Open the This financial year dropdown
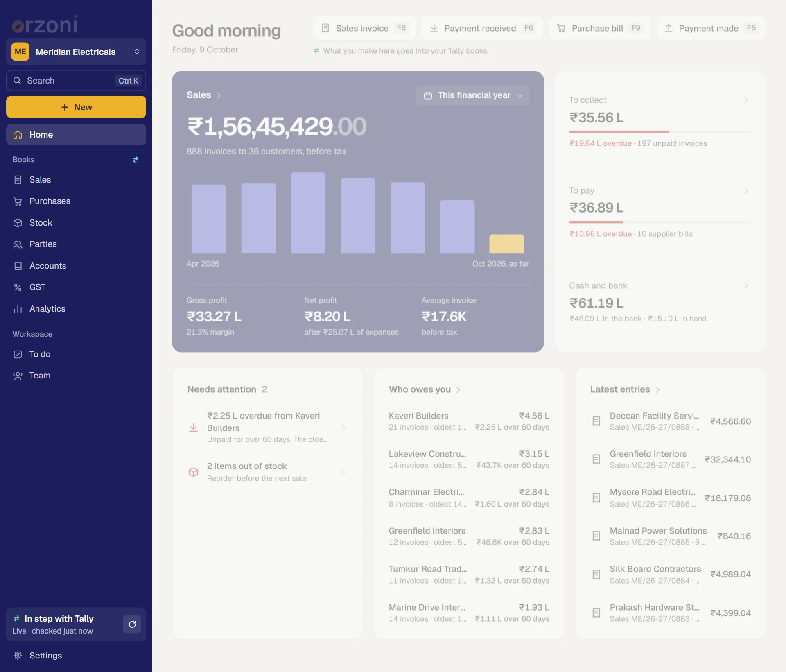The height and width of the screenshot is (672, 786). tap(472, 95)
